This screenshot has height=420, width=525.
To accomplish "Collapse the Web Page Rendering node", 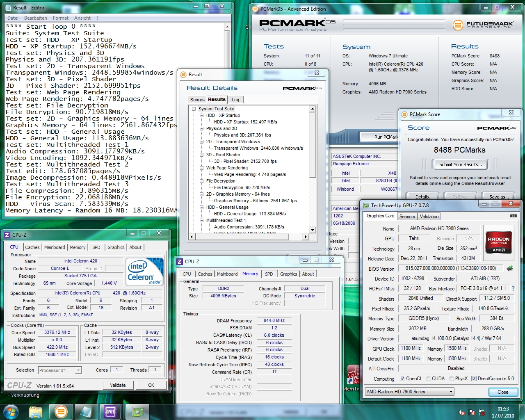I will coord(202,168).
